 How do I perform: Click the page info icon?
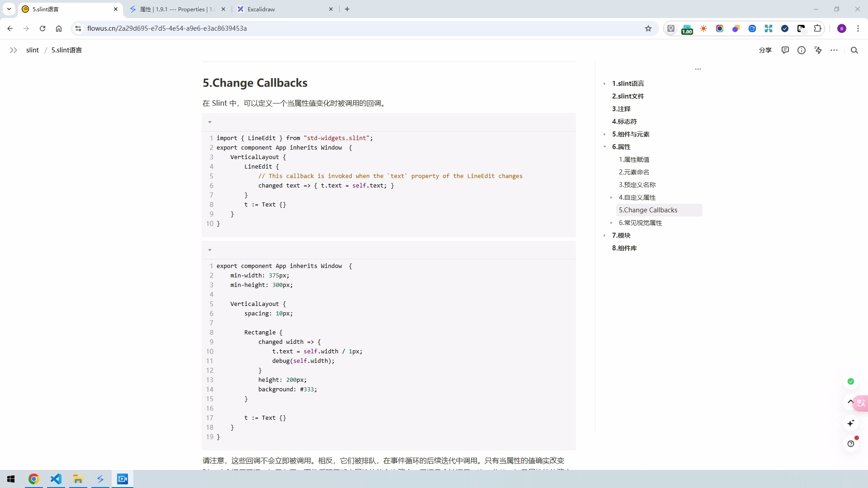pyautogui.click(x=801, y=50)
